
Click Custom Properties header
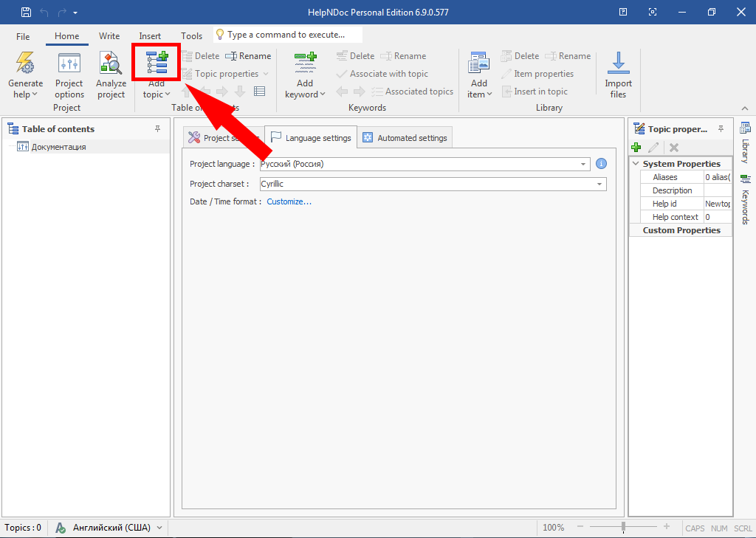[x=681, y=230]
